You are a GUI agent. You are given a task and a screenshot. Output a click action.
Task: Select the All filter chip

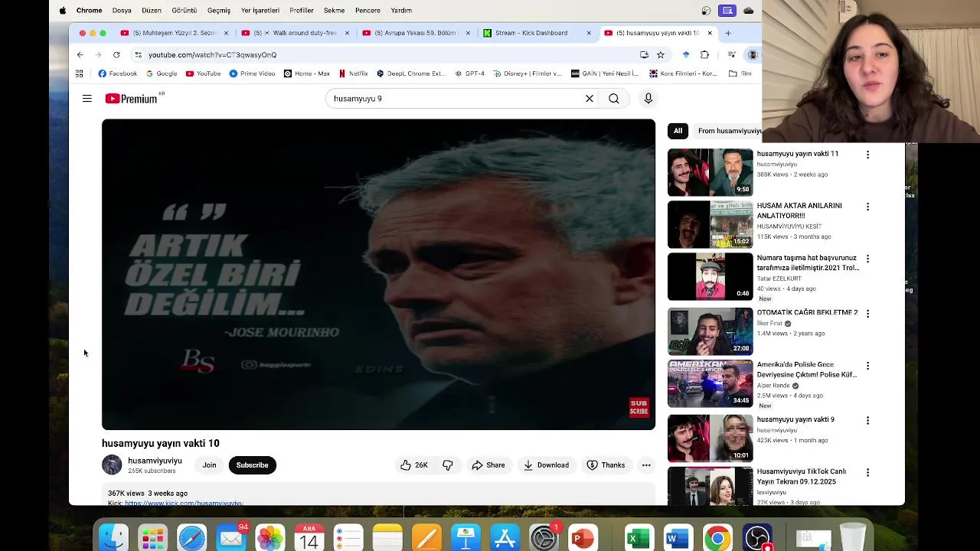[678, 131]
